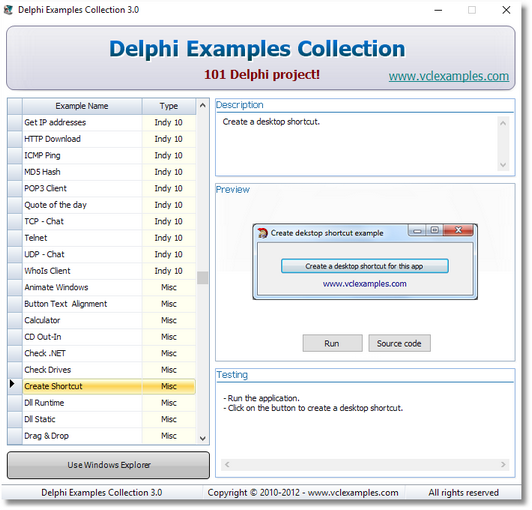Click the preview thumbnail of the shortcut example
This screenshot has width=532, height=510.
pyautogui.click(x=365, y=261)
